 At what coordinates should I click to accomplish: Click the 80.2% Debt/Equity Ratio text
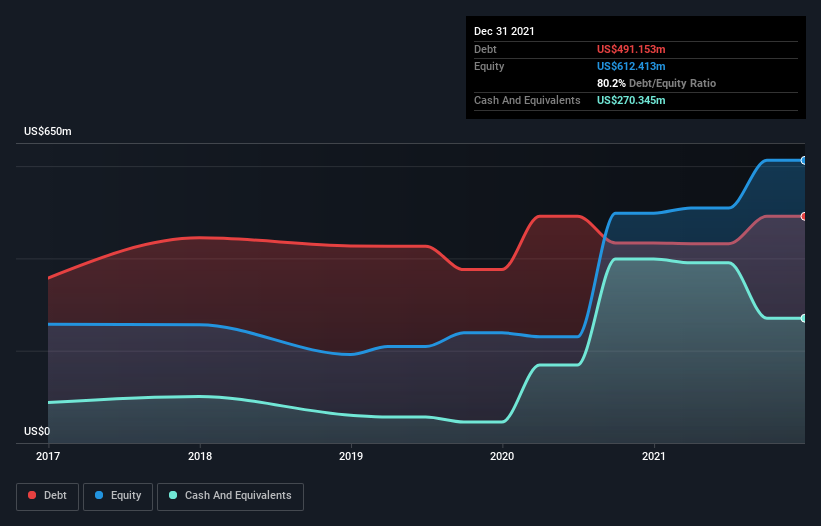pos(657,83)
